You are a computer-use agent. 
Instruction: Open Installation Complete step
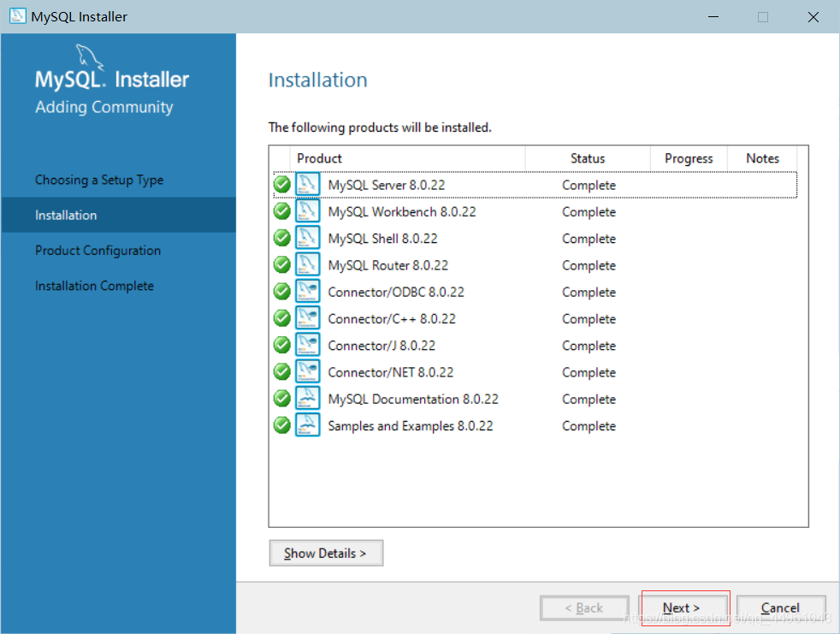94,286
